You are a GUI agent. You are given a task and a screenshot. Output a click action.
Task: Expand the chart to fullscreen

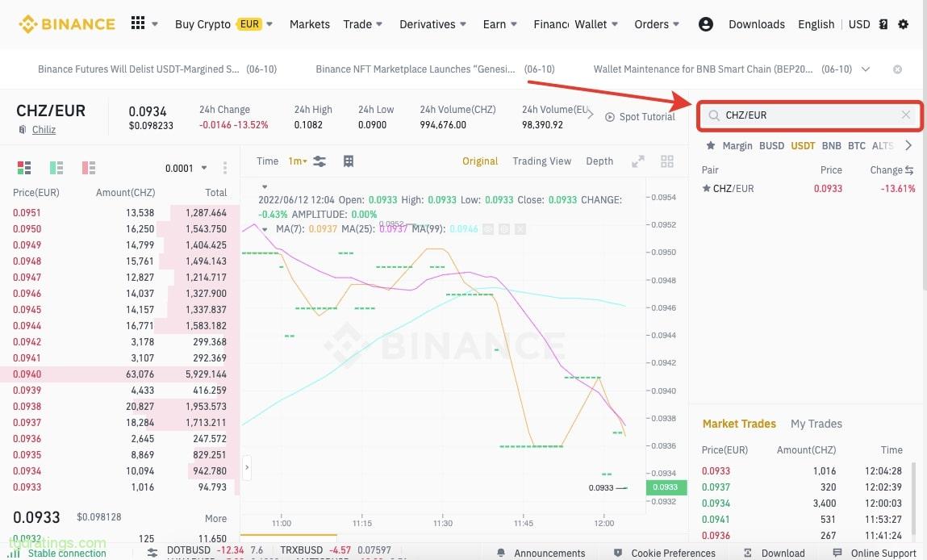[638, 161]
